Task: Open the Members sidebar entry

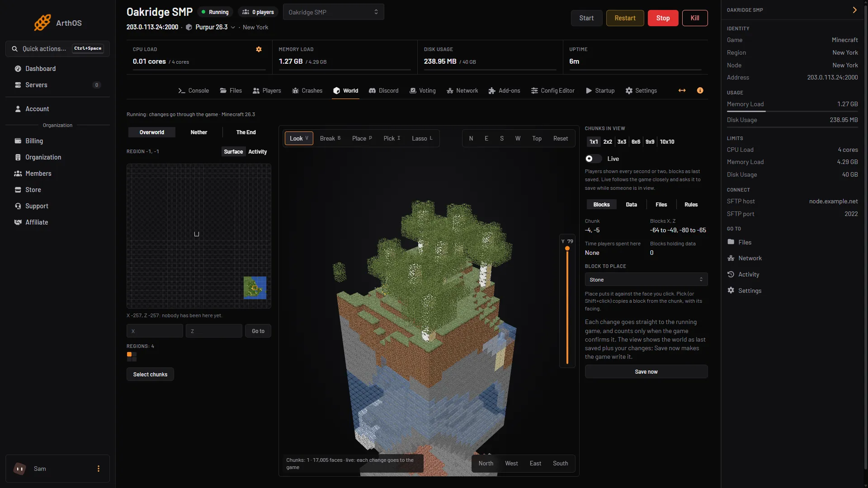Action: [x=57, y=174]
